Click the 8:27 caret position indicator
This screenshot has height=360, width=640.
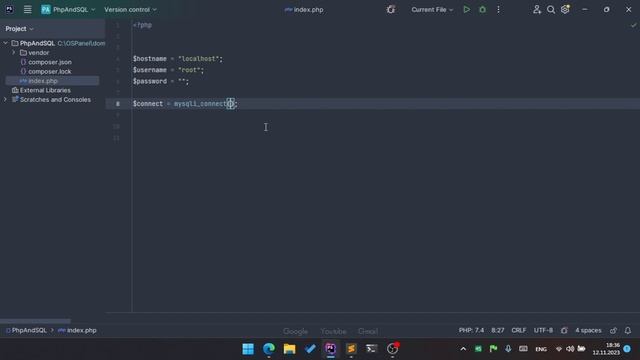pos(498,330)
